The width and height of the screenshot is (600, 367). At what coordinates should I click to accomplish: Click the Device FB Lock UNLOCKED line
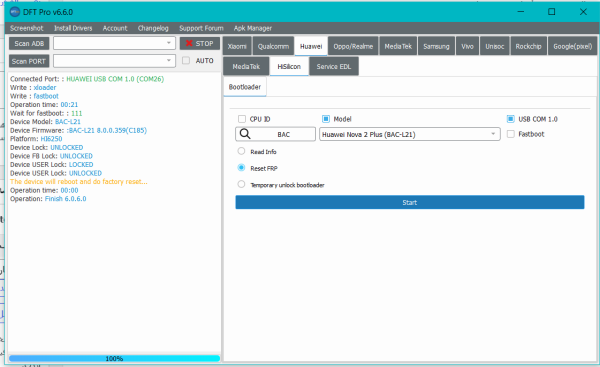click(x=51, y=156)
